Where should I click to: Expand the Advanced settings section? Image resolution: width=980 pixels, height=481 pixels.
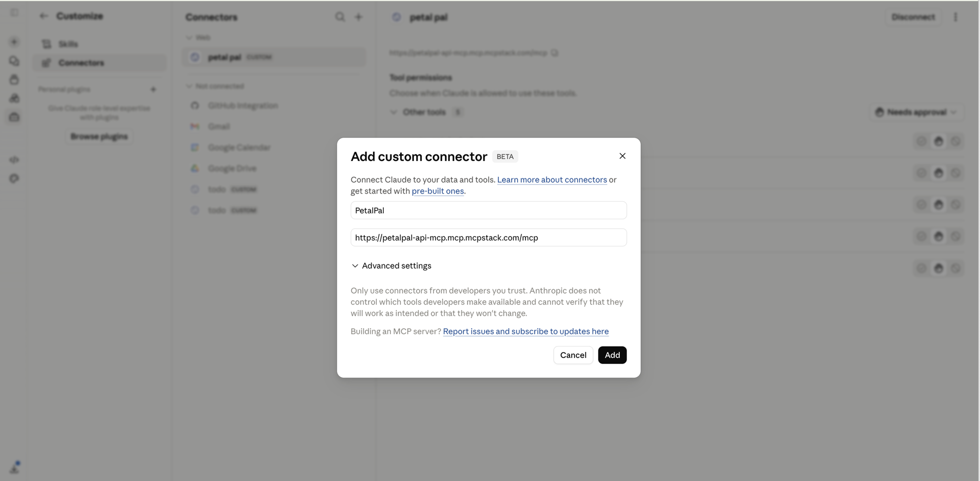(x=391, y=266)
